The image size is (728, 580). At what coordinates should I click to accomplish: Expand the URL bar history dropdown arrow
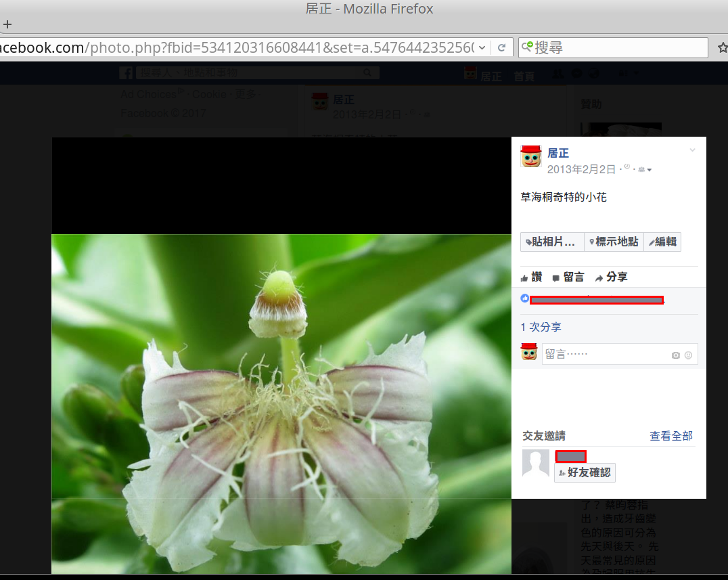click(482, 47)
